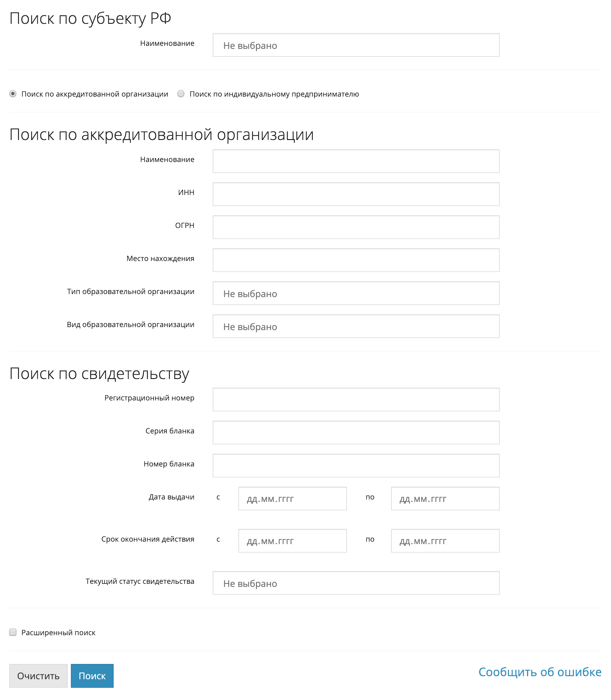611x700 pixels.
Task: Open 'Вид образовательной организации' dropdown
Action: [357, 326]
